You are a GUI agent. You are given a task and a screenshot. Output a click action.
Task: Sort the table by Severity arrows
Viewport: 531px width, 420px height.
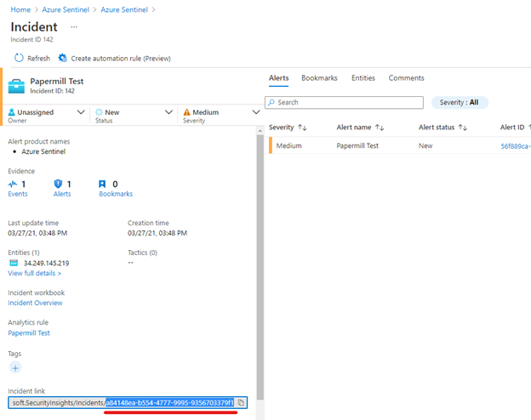302,128
